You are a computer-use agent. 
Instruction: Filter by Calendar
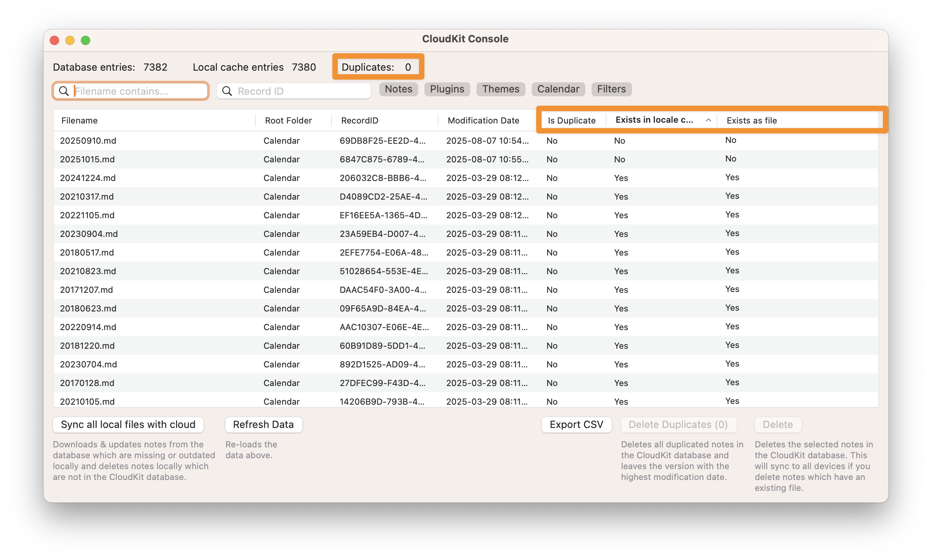coord(558,89)
